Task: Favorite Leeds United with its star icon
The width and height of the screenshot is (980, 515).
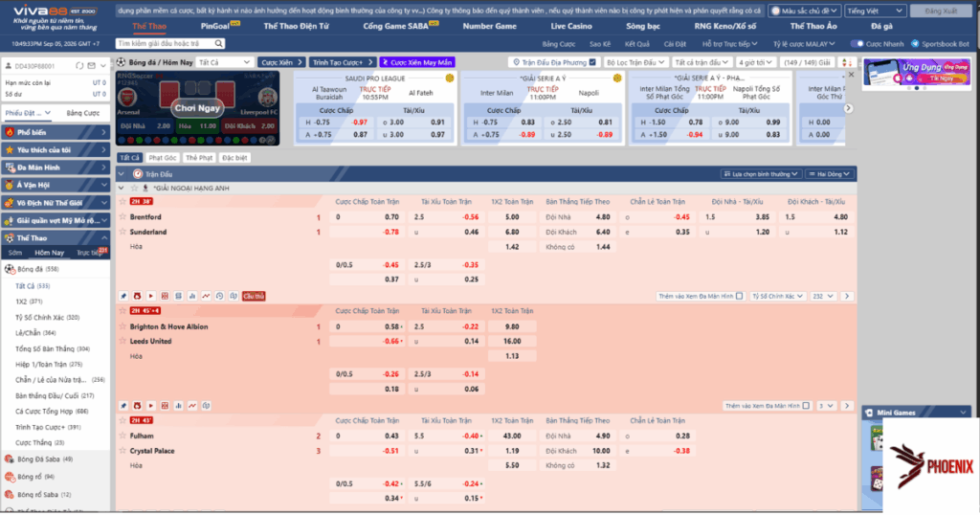Action: [123, 341]
